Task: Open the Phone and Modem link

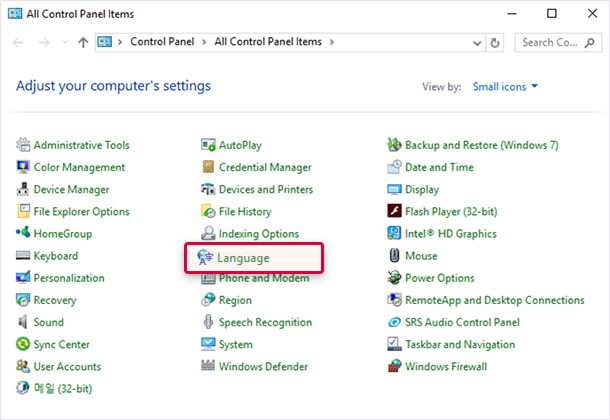Action: [264, 278]
